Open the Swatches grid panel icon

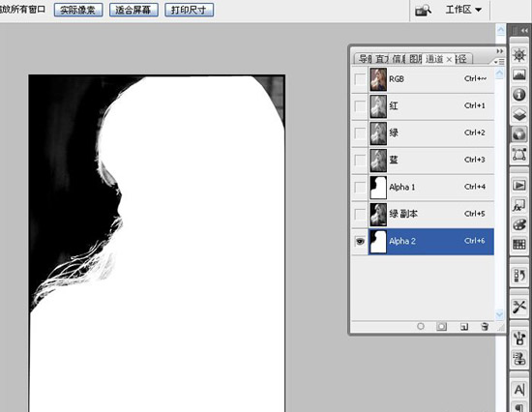[x=519, y=244]
